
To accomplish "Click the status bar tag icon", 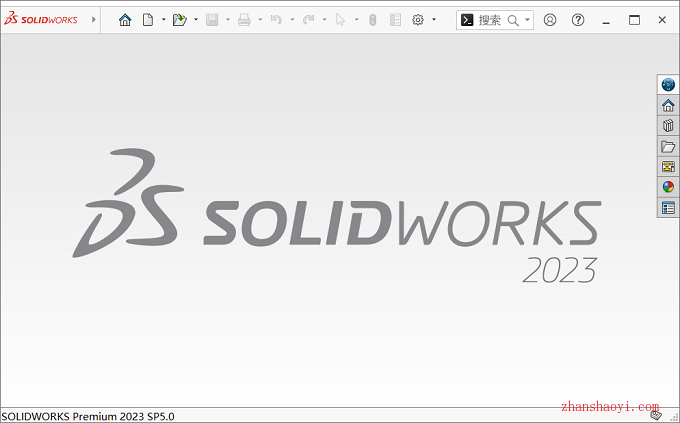I will point(656,415).
